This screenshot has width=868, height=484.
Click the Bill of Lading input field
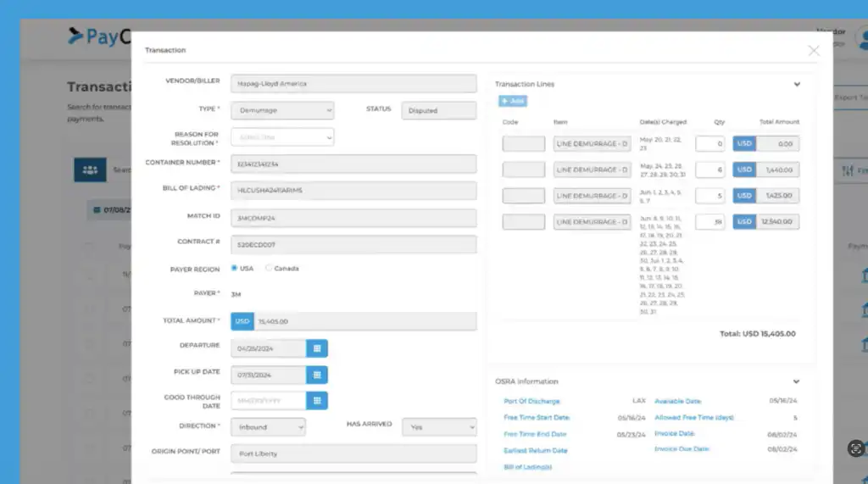(x=353, y=191)
